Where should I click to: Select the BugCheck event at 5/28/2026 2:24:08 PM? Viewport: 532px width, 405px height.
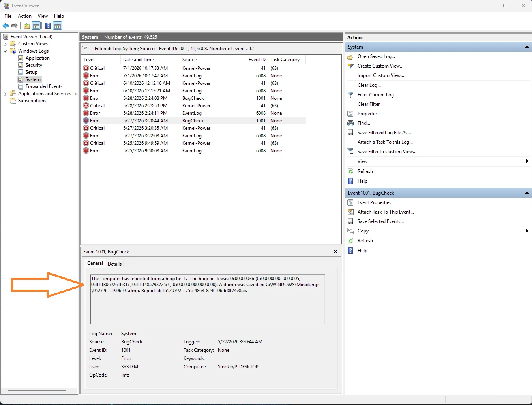pyautogui.click(x=193, y=98)
